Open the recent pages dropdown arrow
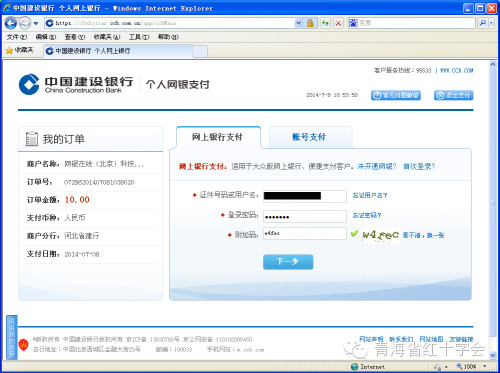Image resolution: width=500 pixels, height=373 pixels. click(x=36, y=23)
